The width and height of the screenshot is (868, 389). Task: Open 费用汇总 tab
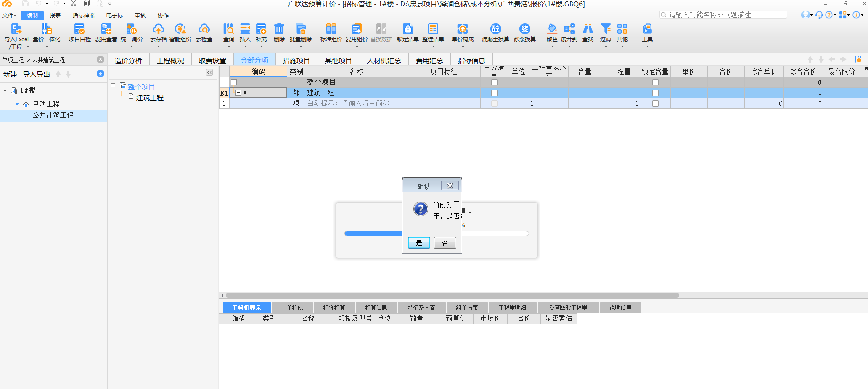click(x=429, y=60)
